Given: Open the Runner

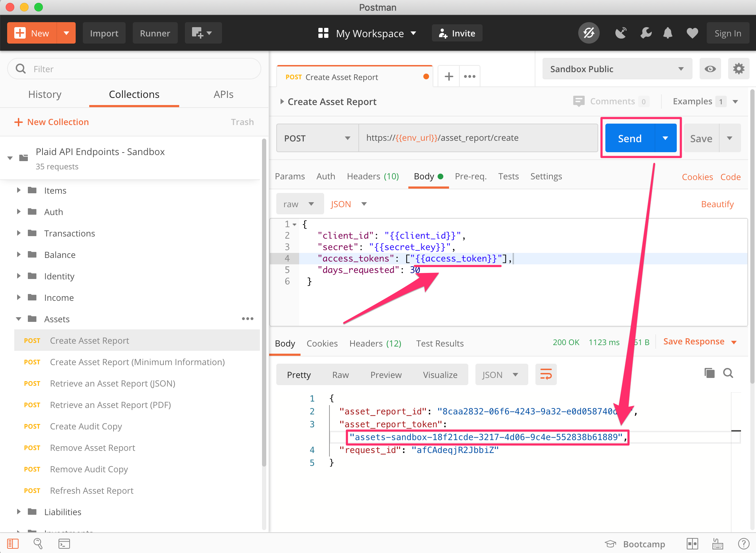Looking at the screenshot, I should click(x=155, y=33).
